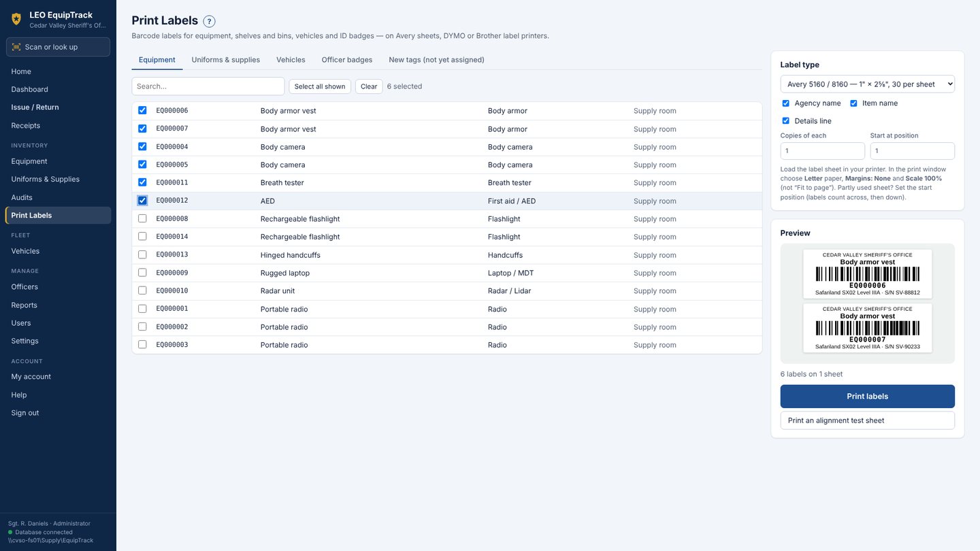Open Issue / Return in the sidebar
Screen dimensions: 980x551
pos(58,107)
